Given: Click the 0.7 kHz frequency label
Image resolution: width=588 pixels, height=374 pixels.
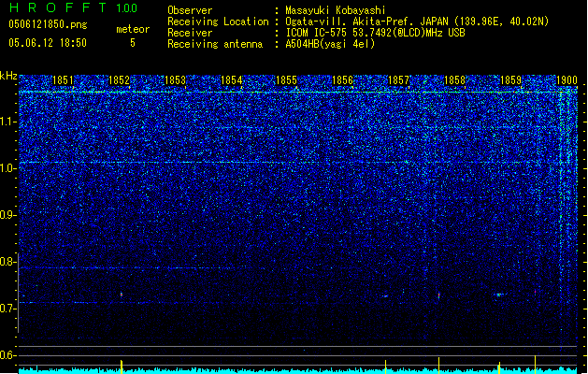Looking at the screenshot, I should click(x=8, y=309).
